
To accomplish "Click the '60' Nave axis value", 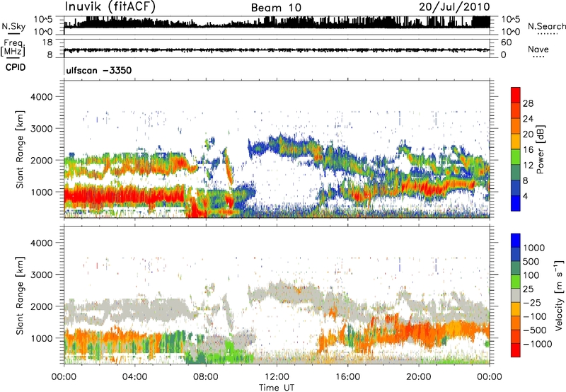I will pyautogui.click(x=506, y=42).
